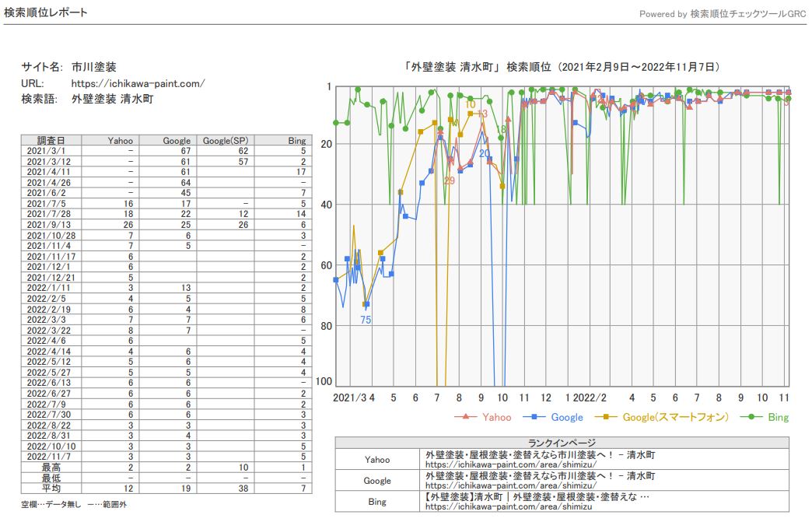The image size is (812, 522).
Task: Click the Bing column header in table
Action: pos(296,141)
